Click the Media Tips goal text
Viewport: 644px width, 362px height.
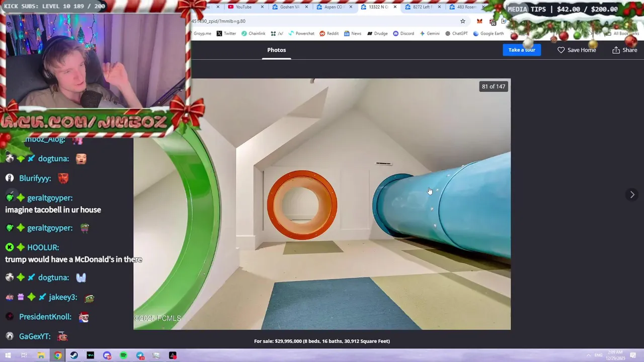click(x=562, y=9)
